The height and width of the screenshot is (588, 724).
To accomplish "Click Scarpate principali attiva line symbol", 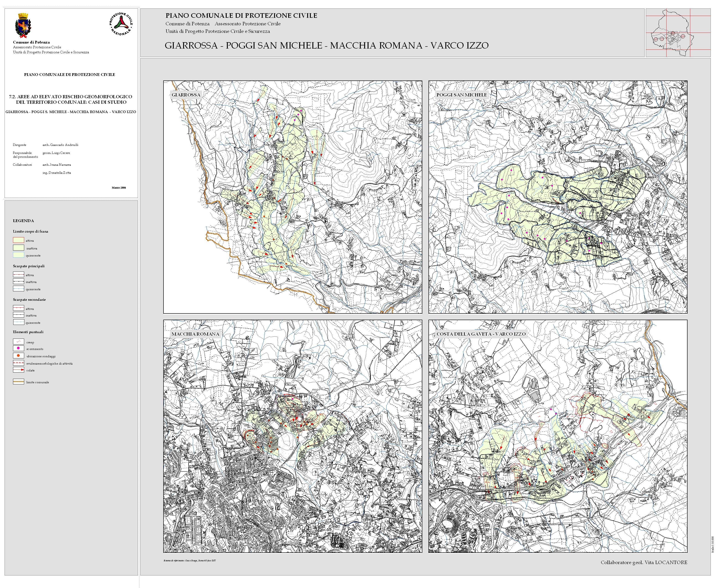I will (x=18, y=275).
